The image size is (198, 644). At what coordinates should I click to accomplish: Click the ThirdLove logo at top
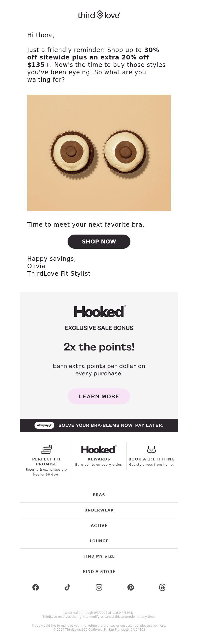99,15
